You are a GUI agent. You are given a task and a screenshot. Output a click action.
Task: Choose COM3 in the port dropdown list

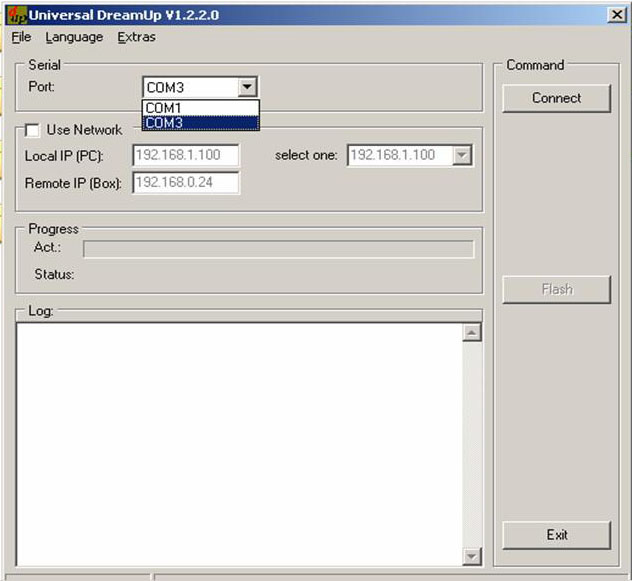click(x=201, y=123)
